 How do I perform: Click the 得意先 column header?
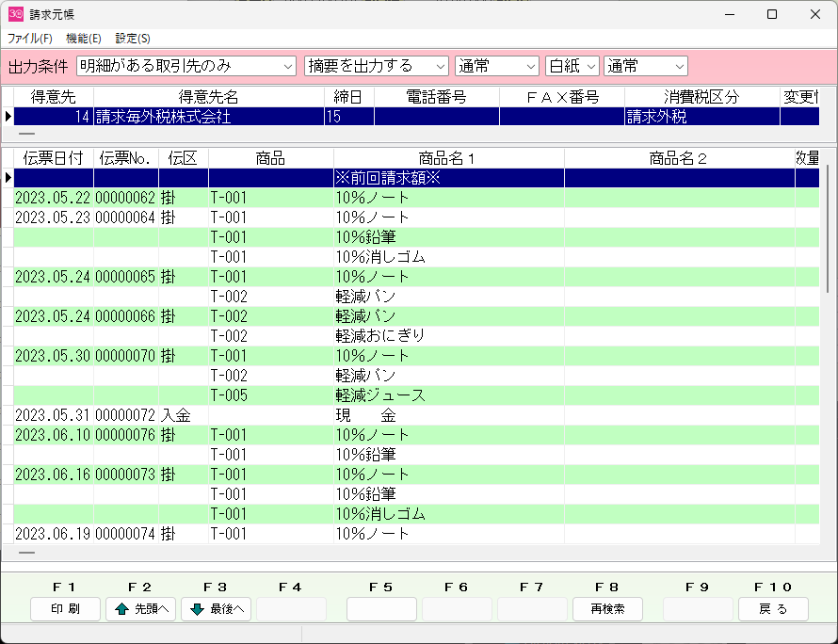(x=54, y=97)
